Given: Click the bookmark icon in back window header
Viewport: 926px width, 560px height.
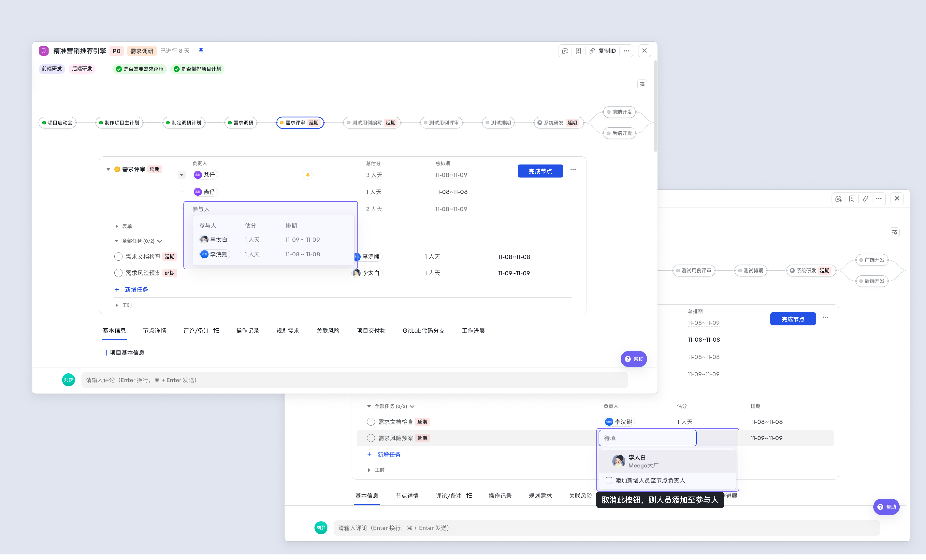Looking at the screenshot, I should [x=852, y=199].
